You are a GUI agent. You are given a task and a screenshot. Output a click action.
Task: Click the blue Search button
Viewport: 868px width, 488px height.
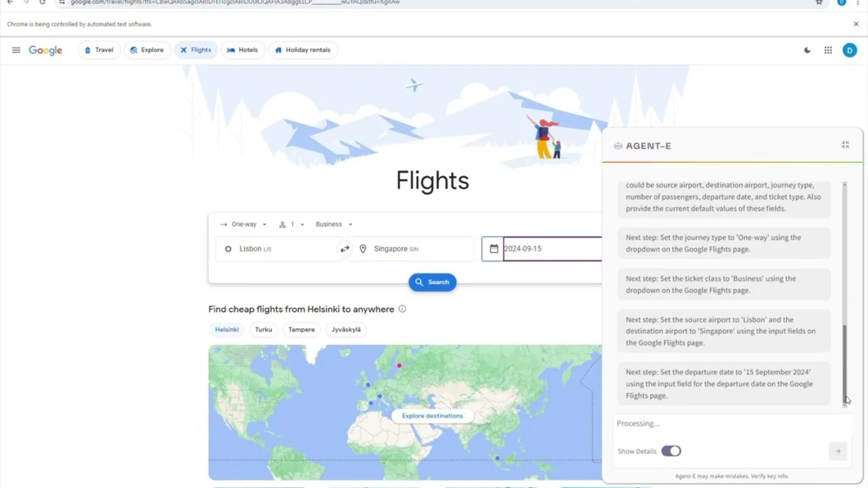pos(433,282)
